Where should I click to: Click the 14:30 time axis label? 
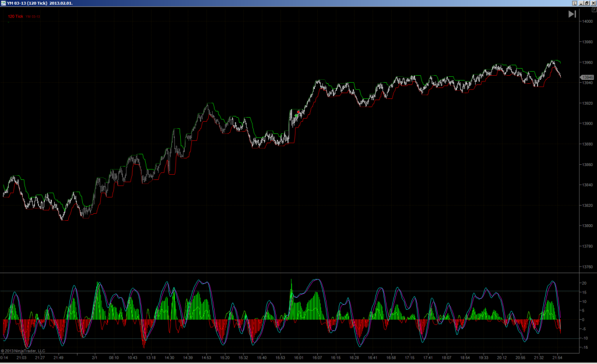point(170,358)
